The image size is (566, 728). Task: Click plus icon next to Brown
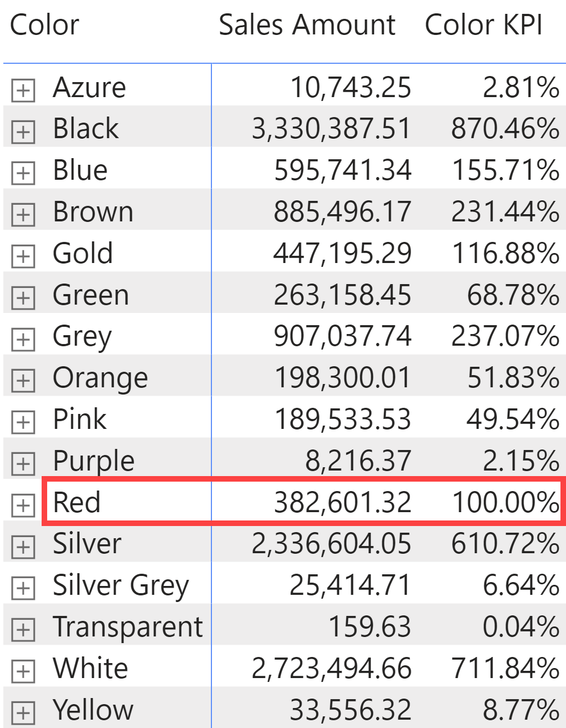tap(23, 214)
